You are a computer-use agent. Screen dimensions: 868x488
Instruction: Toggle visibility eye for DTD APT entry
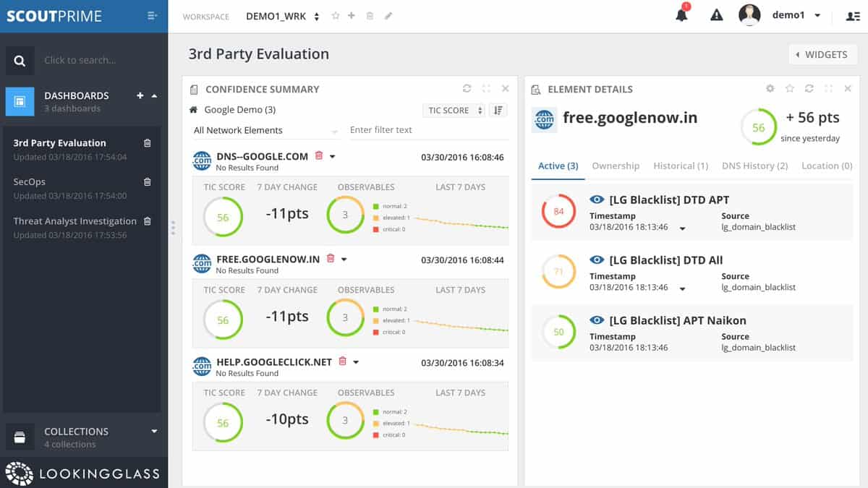[x=597, y=200]
